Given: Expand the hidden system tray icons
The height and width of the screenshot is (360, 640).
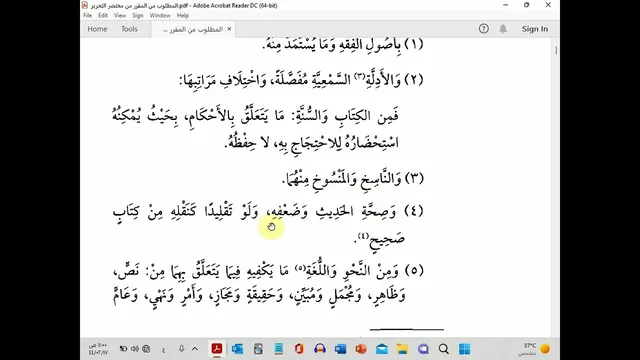Looking at the screenshot, I should coord(195,349).
